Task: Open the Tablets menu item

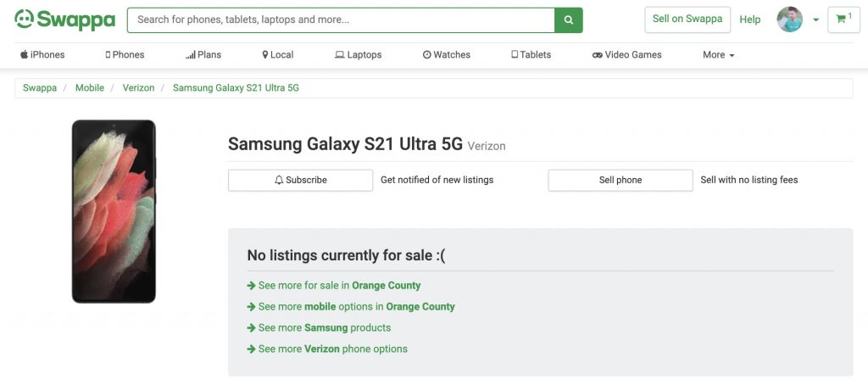Action: click(x=531, y=55)
